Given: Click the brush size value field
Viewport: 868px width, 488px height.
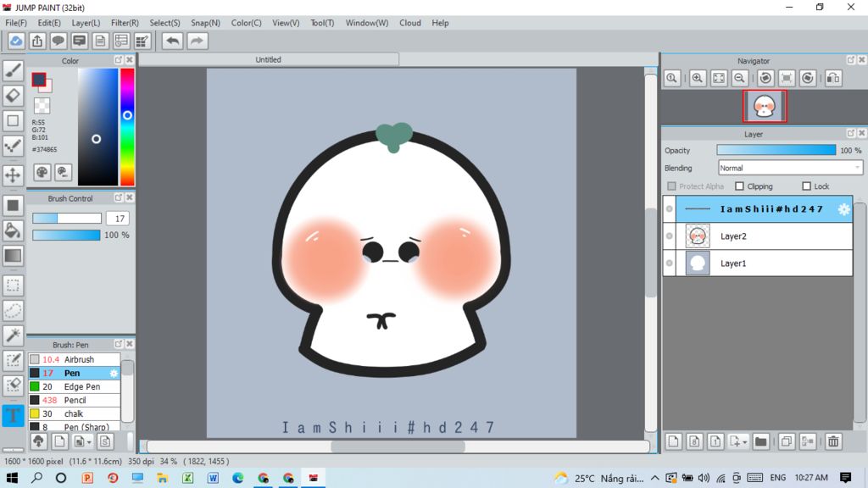Looking at the screenshot, I should coord(117,219).
